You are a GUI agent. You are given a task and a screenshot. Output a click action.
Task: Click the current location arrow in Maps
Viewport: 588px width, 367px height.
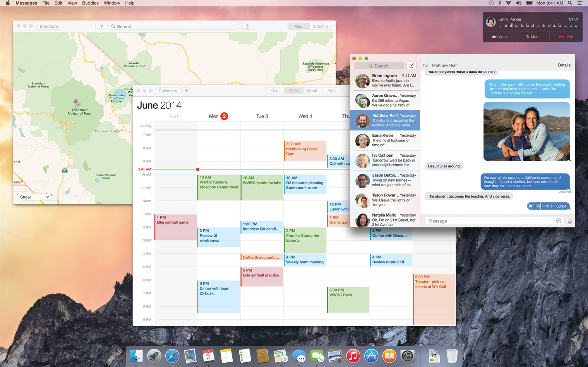(101, 26)
